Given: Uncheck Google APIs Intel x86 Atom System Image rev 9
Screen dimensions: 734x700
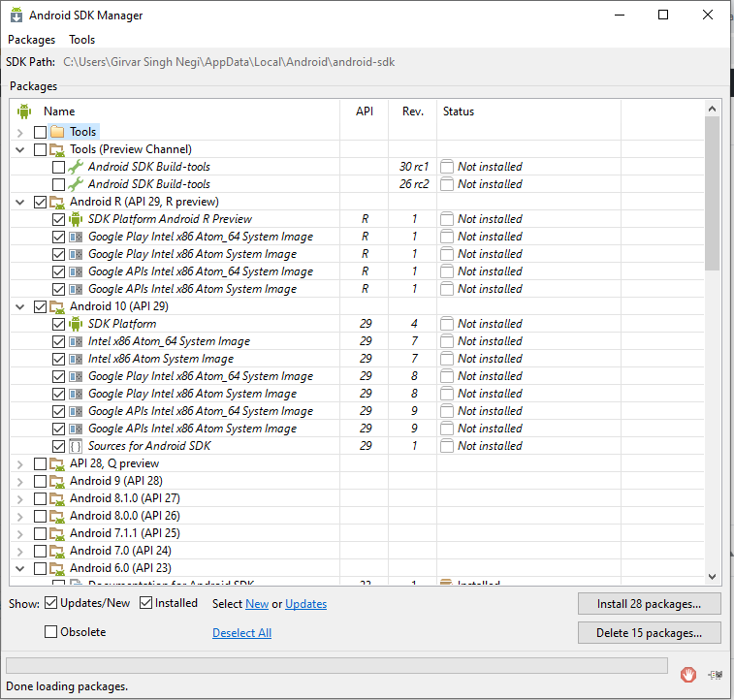Looking at the screenshot, I should pos(58,429).
